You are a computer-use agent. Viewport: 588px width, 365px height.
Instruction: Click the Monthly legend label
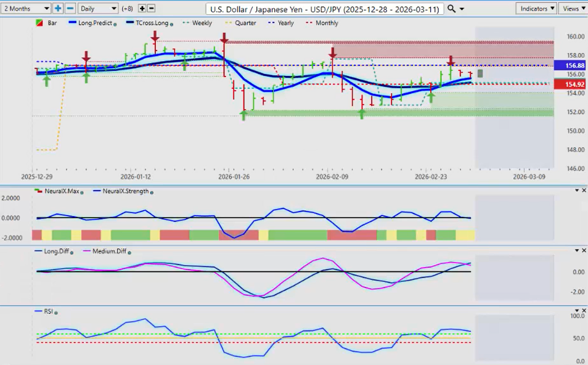pyautogui.click(x=327, y=23)
